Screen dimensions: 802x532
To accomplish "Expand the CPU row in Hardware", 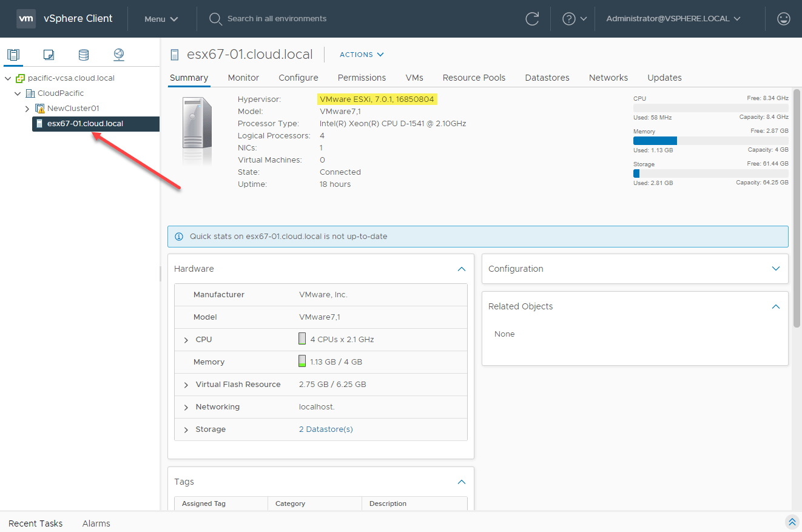I will point(186,340).
